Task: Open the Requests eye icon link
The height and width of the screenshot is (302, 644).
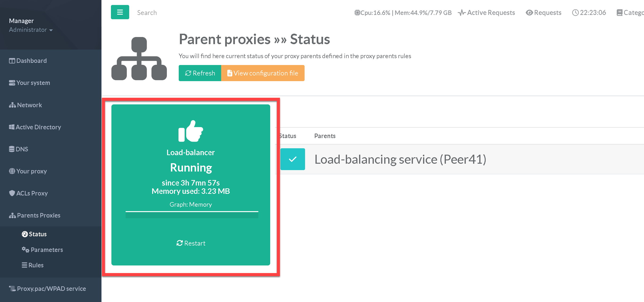Action: tap(544, 13)
